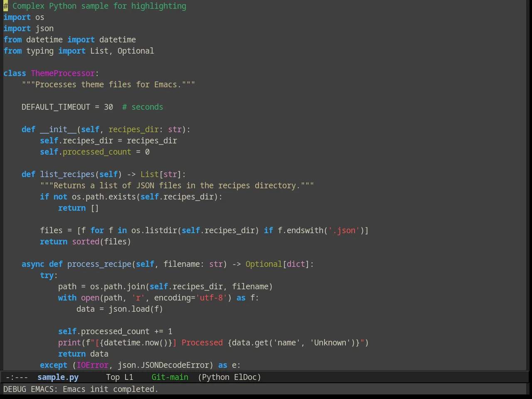Click the ElDoc minor mode indicator
The image size is (532, 399).
tap(245, 377)
